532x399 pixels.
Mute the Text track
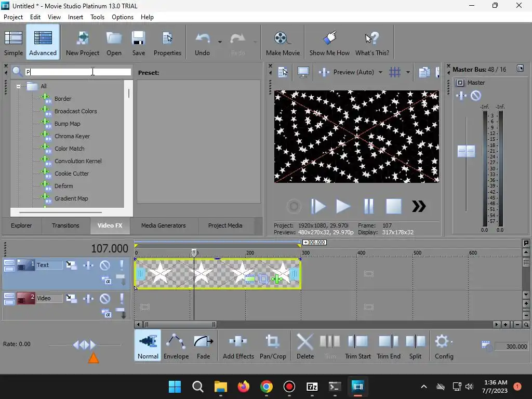[x=105, y=265]
